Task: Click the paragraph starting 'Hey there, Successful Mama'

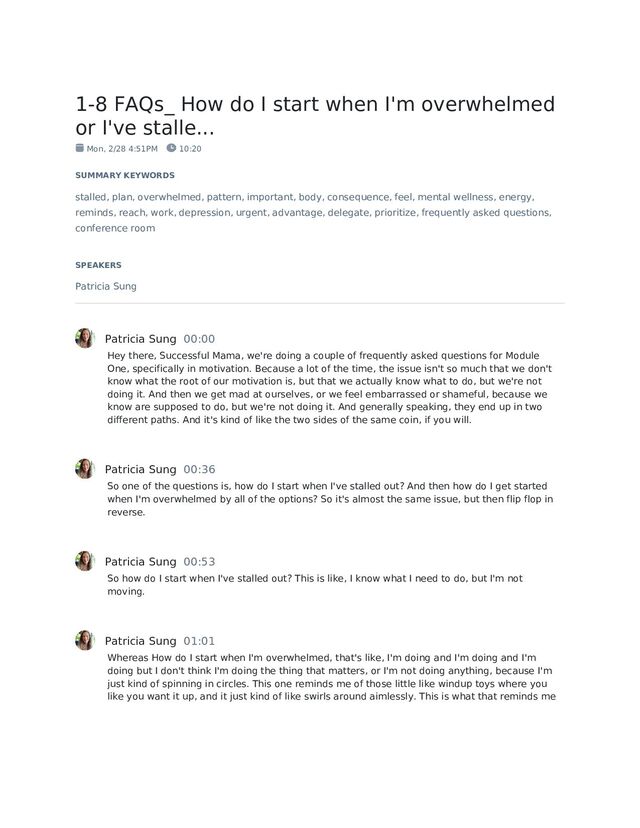Action: click(329, 387)
